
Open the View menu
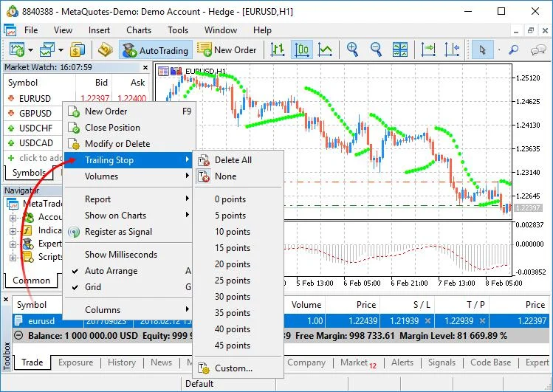[63, 30]
